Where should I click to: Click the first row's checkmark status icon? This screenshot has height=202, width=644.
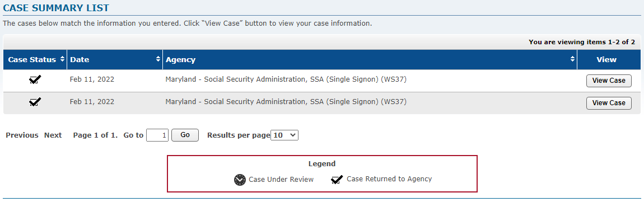point(35,79)
